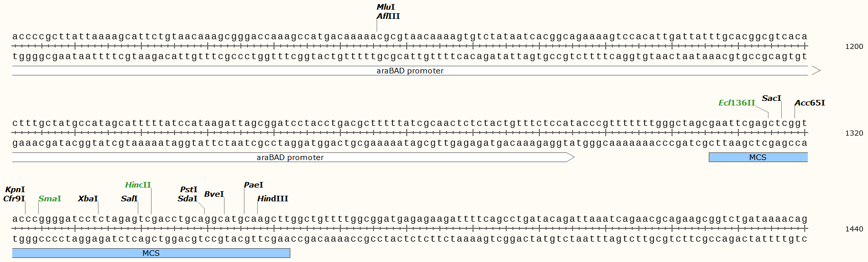The image size is (868, 262).
Task: Select the PstI restriction site label
Action: pos(188,190)
